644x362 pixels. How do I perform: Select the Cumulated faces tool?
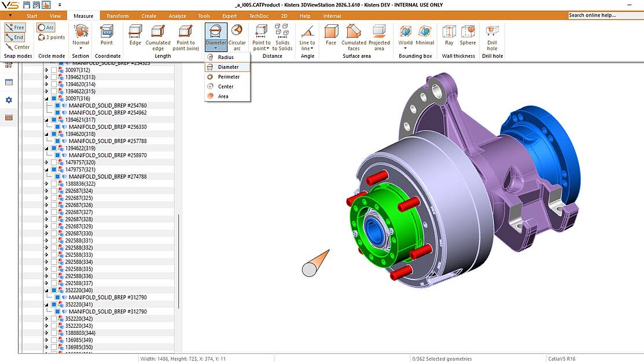coord(354,37)
